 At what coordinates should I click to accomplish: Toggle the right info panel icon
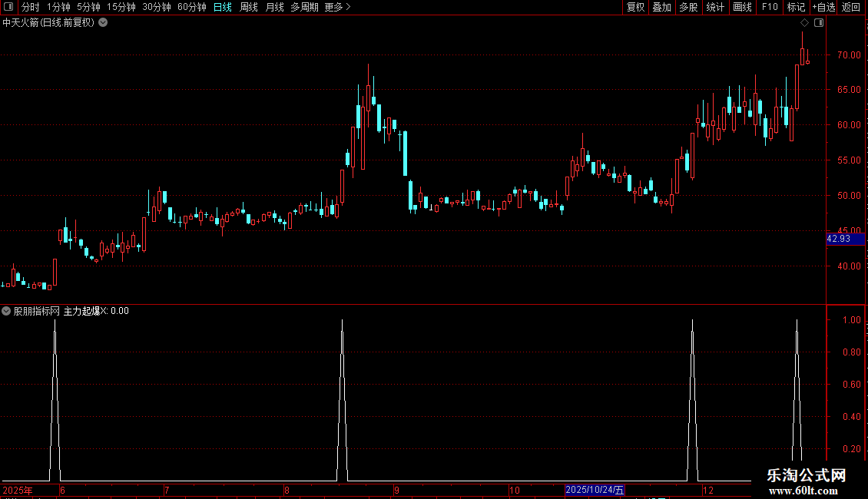coord(819,23)
